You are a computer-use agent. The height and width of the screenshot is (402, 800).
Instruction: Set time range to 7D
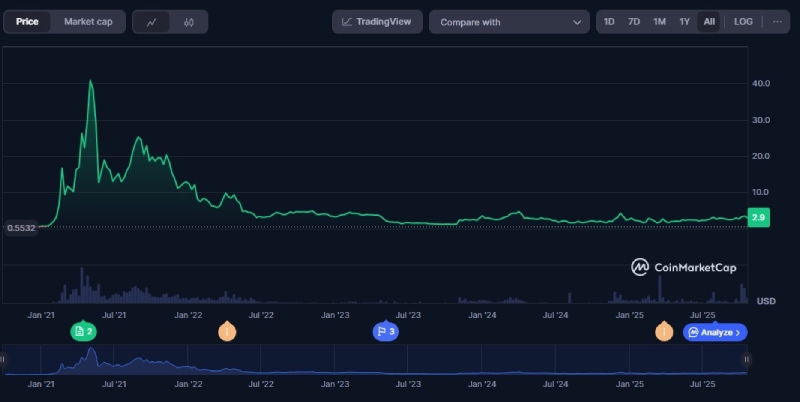click(x=634, y=21)
